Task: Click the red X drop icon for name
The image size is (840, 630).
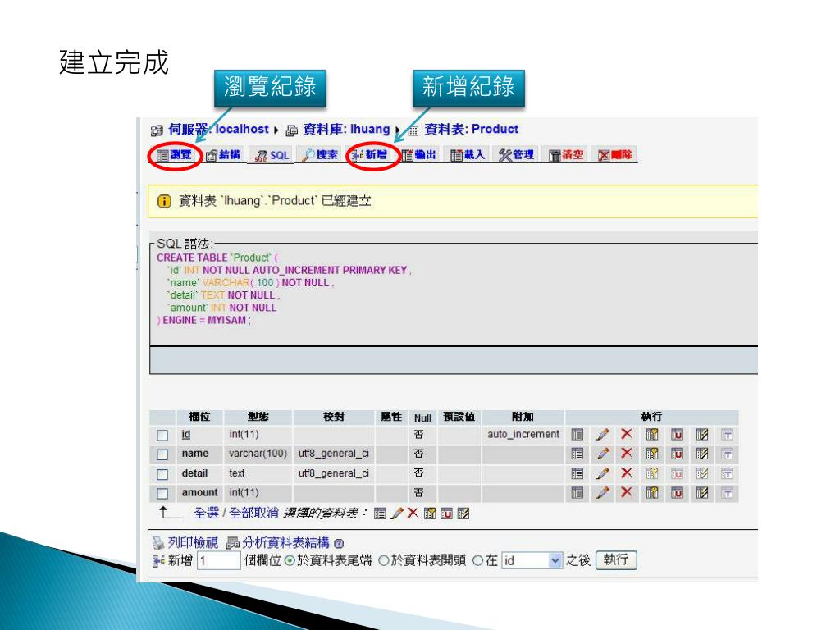Action: coord(626,453)
